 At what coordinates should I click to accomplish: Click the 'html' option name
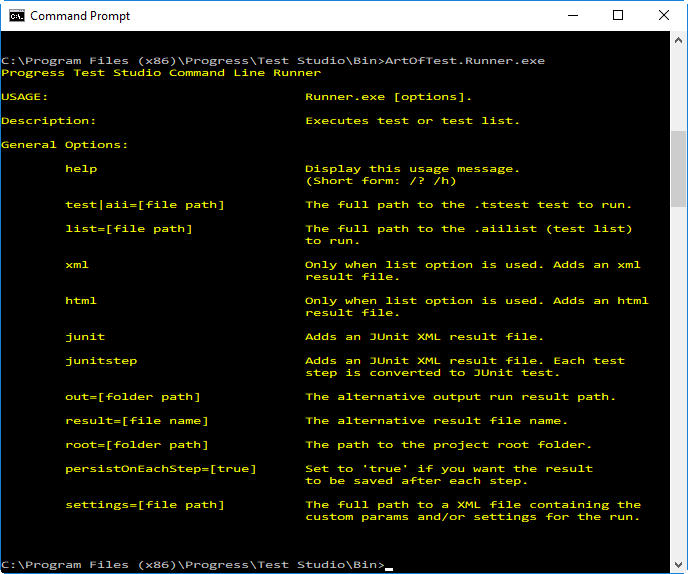[x=81, y=301]
